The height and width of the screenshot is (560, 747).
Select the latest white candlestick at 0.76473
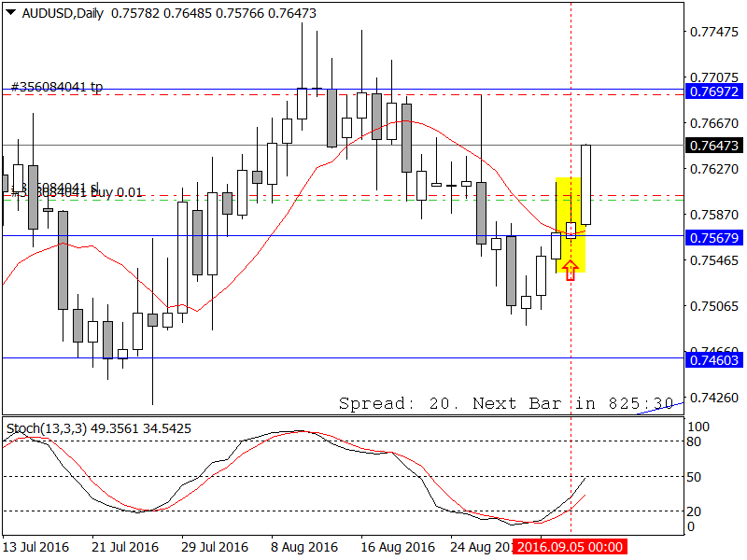pos(586,185)
